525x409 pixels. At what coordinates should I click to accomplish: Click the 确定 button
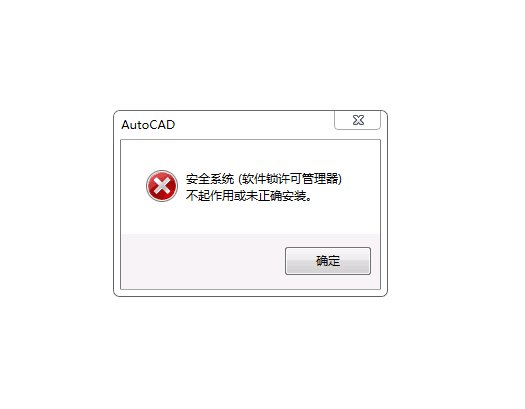coord(328,261)
